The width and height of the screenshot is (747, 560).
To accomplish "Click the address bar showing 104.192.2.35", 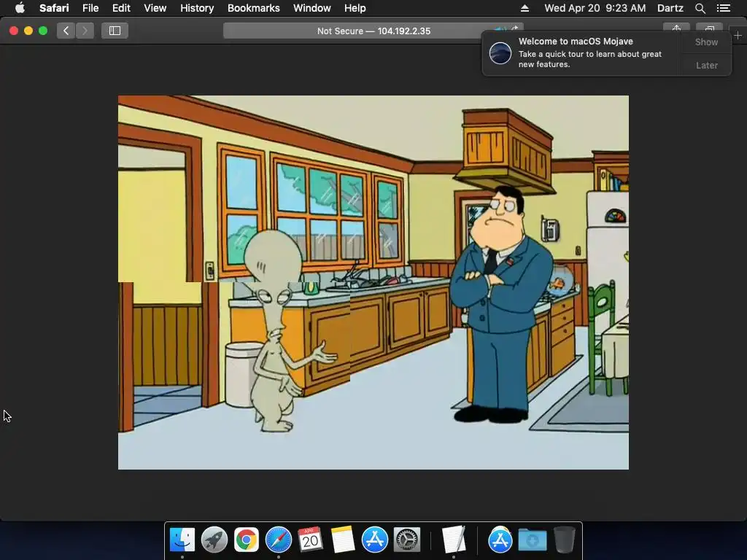I will point(373,31).
